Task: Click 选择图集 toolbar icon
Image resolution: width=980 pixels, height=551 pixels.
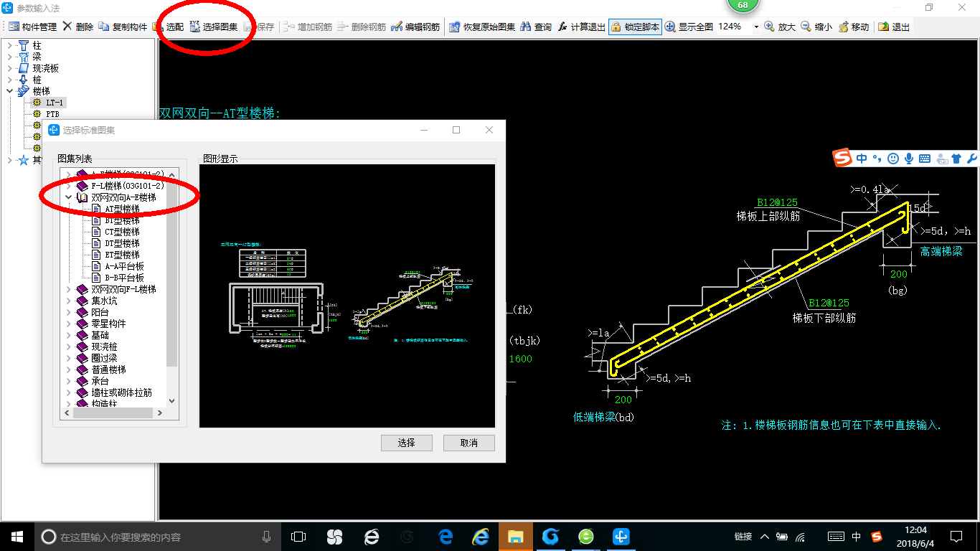Action: 194,27
